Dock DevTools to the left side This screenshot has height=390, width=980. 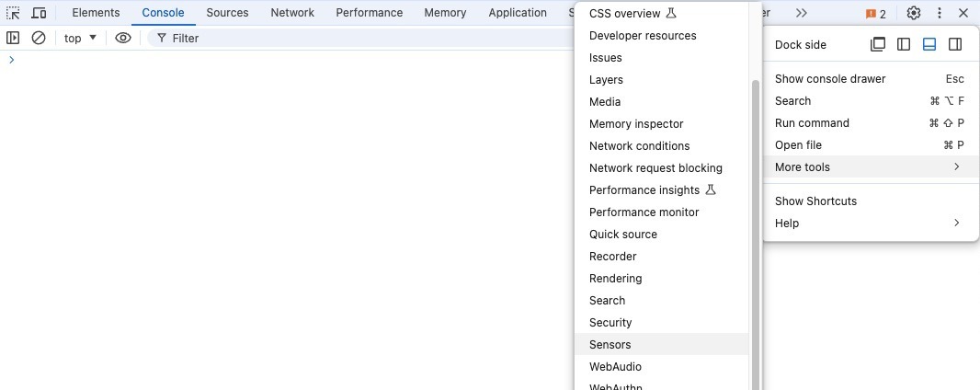click(904, 44)
